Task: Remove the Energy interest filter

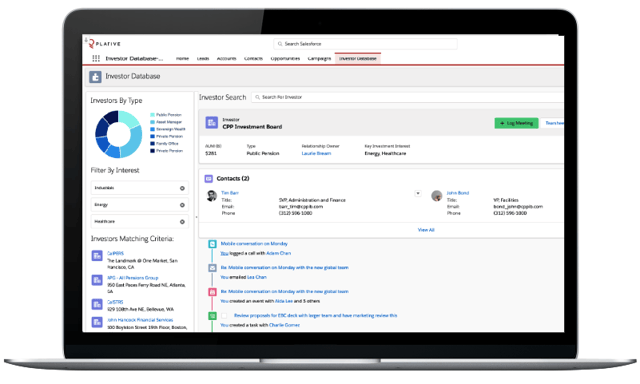Action: [x=182, y=205]
